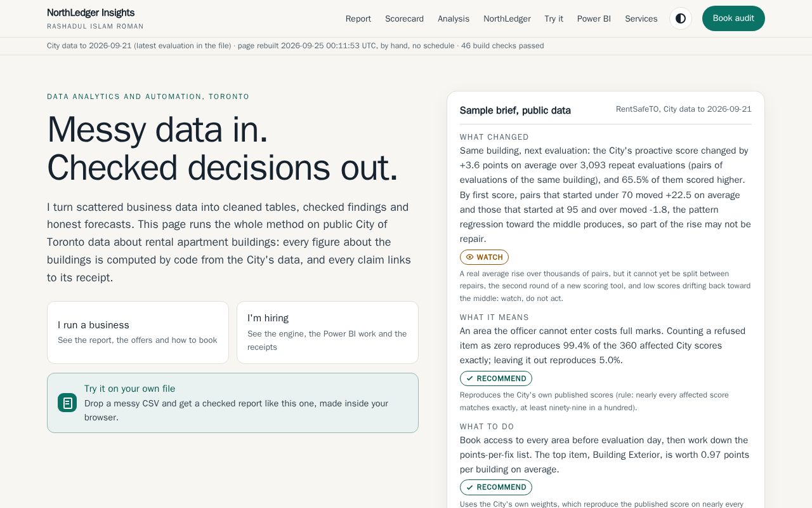Image resolution: width=812 pixels, height=508 pixels.
Task: Select the Try it nav item
Action: click(554, 18)
